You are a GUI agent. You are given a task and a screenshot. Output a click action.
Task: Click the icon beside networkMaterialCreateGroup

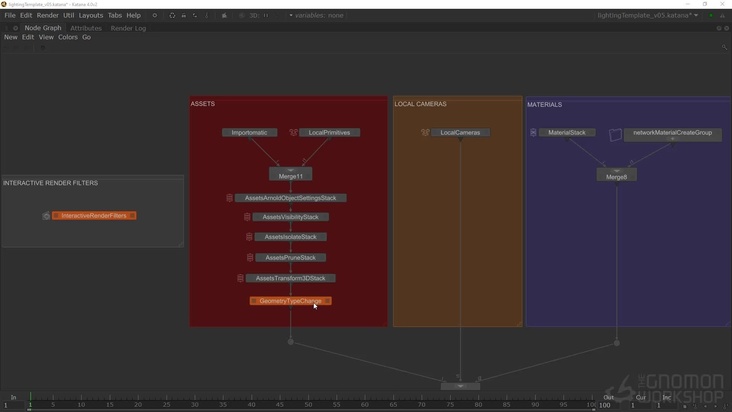tap(615, 135)
